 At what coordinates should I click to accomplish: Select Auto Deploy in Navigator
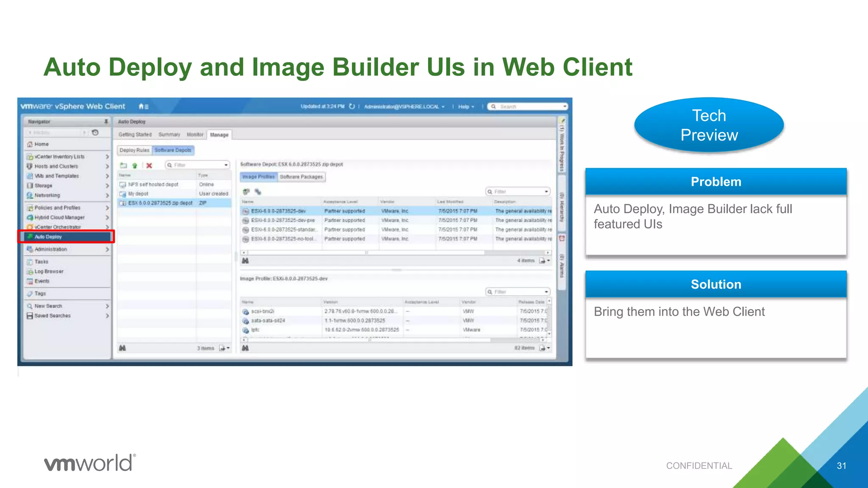click(x=66, y=237)
